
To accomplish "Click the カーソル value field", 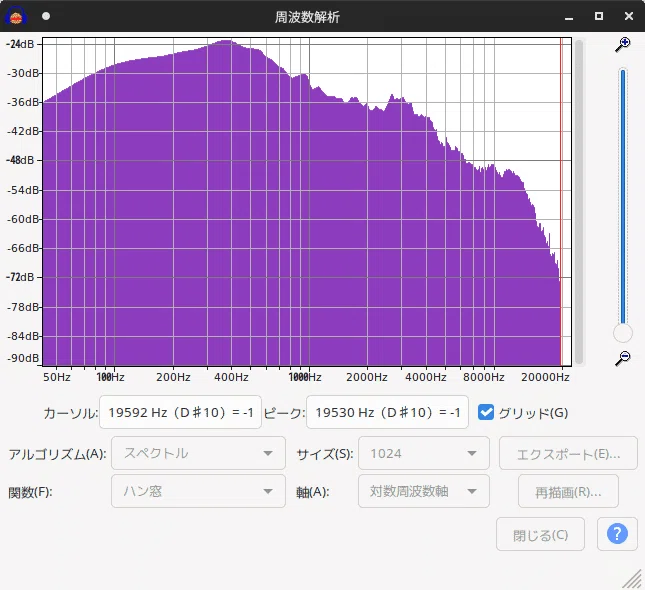I will pos(180,412).
